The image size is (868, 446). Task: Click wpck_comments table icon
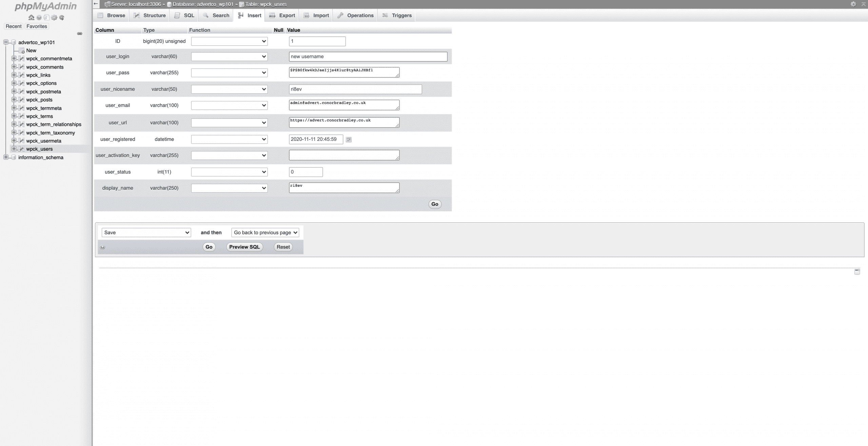[x=21, y=67]
